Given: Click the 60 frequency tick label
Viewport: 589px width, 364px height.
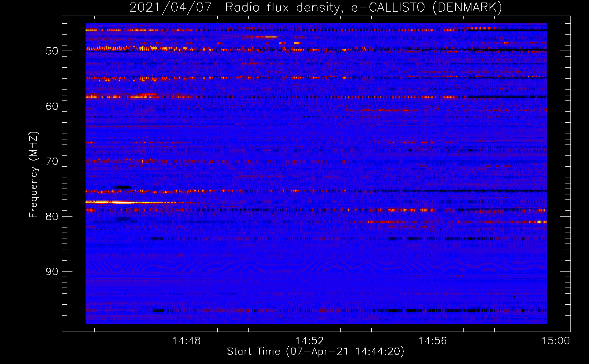Looking at the screenshot, I should click(52, 106).
